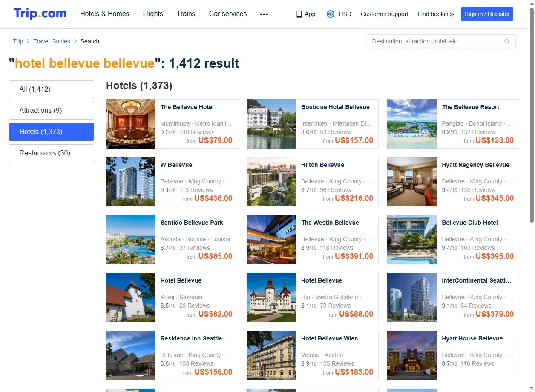Click The Bellevue Hotel title
The width and height of the screenshot is (535, 392).
[x=187, y=107]
